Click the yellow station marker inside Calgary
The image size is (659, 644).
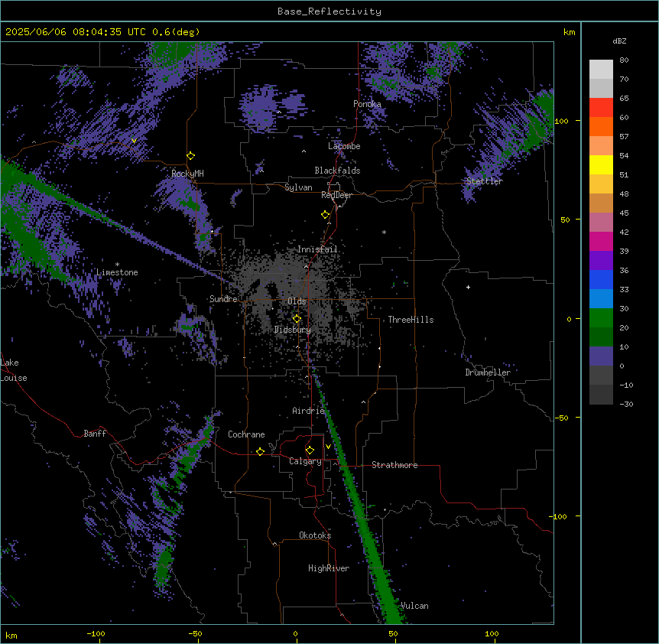310,450
